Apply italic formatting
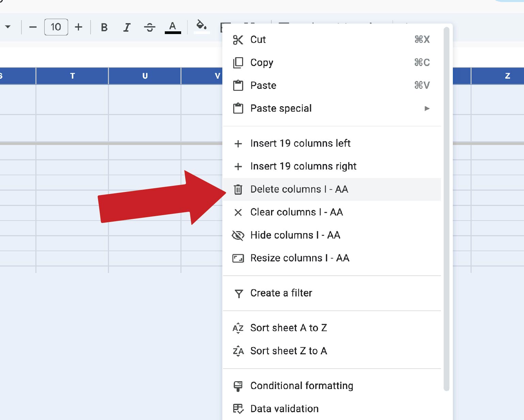This screenshot has height=420, width=524. click(127, 27)
